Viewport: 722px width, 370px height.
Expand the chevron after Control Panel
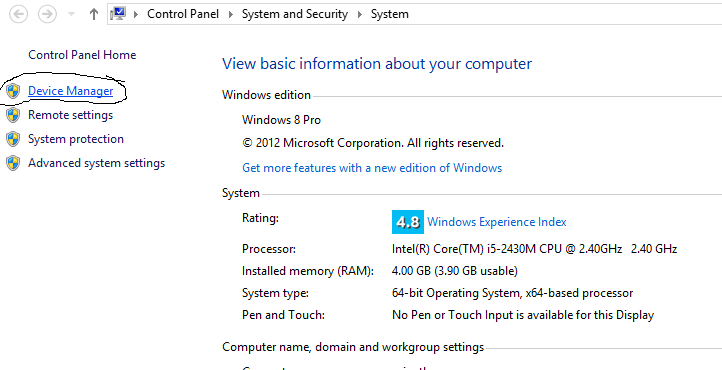click(231, 14)
